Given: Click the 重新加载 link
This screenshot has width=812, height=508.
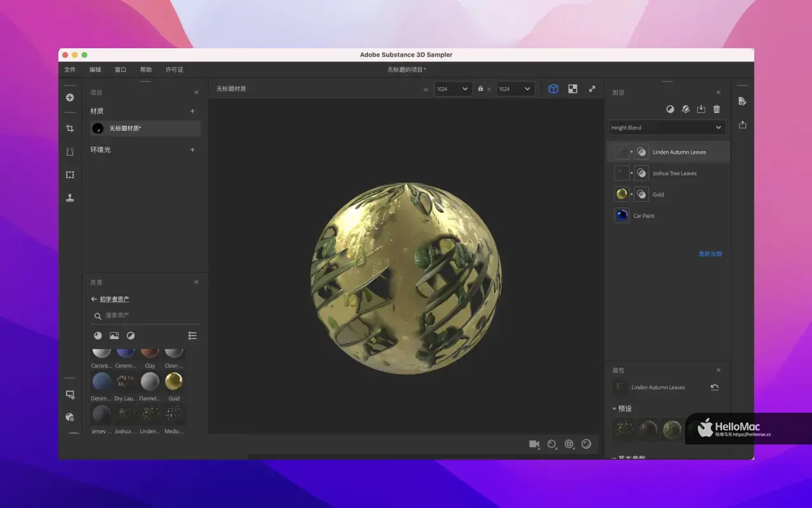Looking at the screenshot, I should coord(710,254).
